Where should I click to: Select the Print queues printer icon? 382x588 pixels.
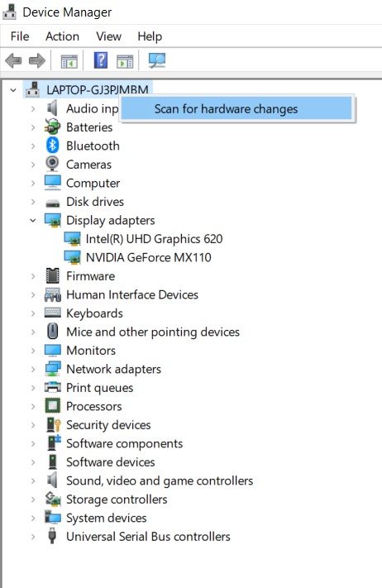[x=52, y=387]
